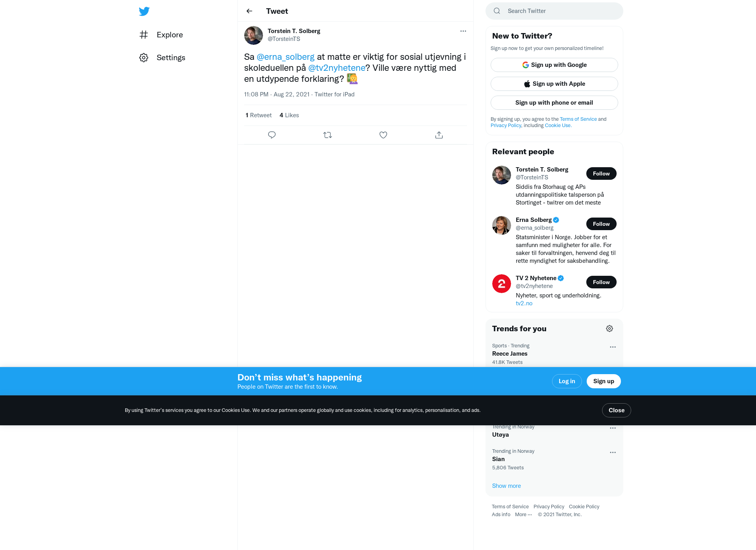Retweet using the retweet arrows icon

point(328,135)
